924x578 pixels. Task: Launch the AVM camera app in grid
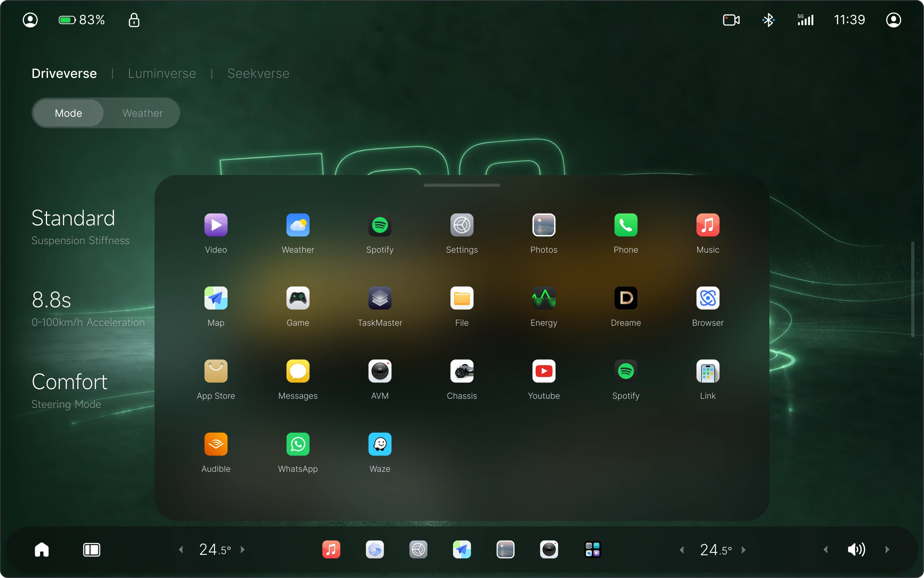click(x=380, y=371)
